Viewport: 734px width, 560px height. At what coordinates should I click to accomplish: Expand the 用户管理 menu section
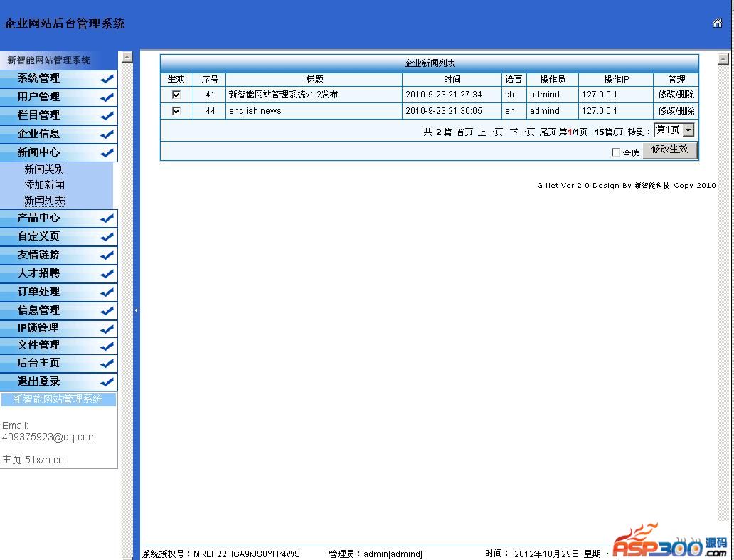(x=39, y=97)
